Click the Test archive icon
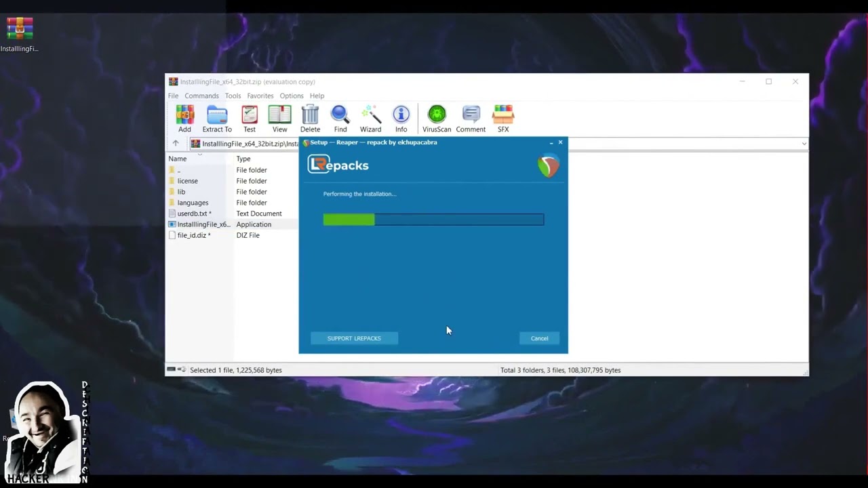Screen dimensions: 868x488 [250, 115]
